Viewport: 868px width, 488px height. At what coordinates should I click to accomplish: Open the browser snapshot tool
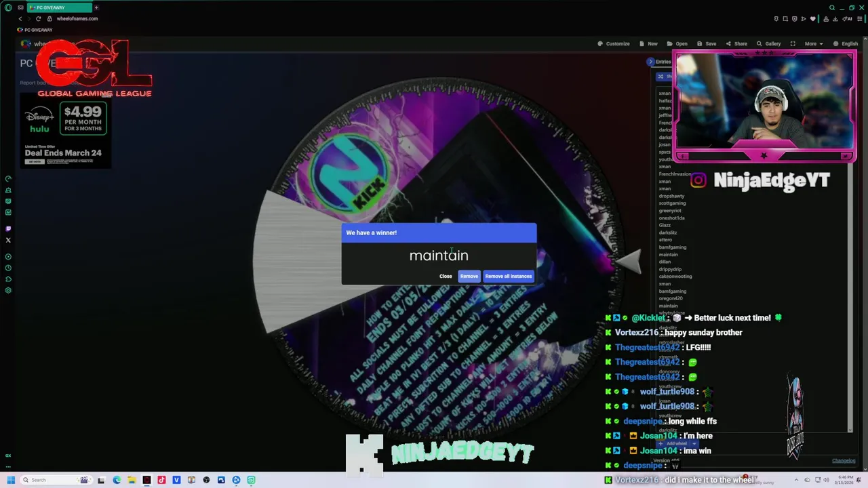(785, 18)
